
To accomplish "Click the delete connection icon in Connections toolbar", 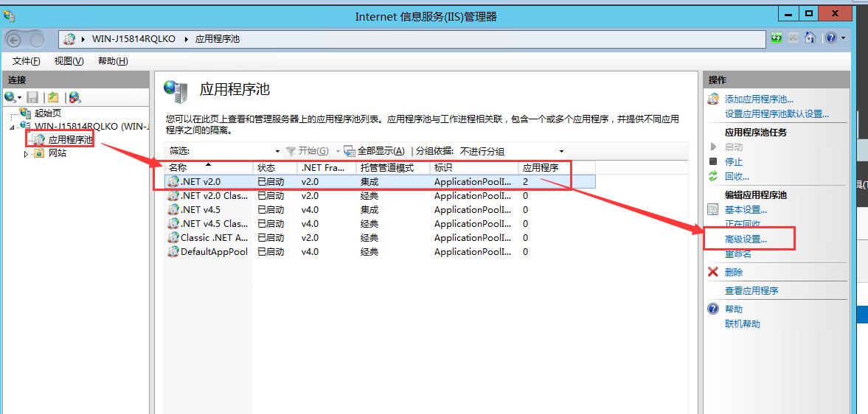I will (74, 97).
